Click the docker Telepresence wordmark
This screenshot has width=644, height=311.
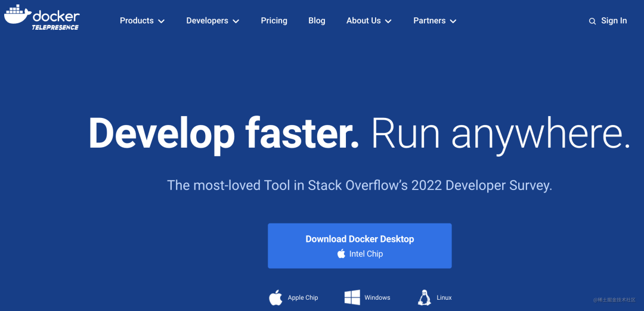click(56, 20)
